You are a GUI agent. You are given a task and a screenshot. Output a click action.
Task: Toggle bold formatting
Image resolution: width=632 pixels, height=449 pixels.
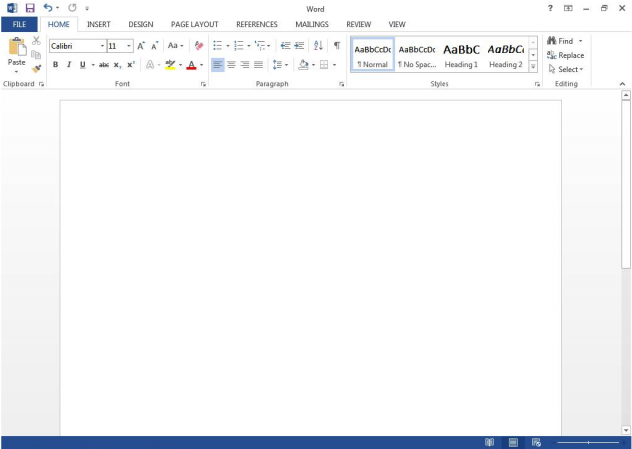click(x=56, y=65)
